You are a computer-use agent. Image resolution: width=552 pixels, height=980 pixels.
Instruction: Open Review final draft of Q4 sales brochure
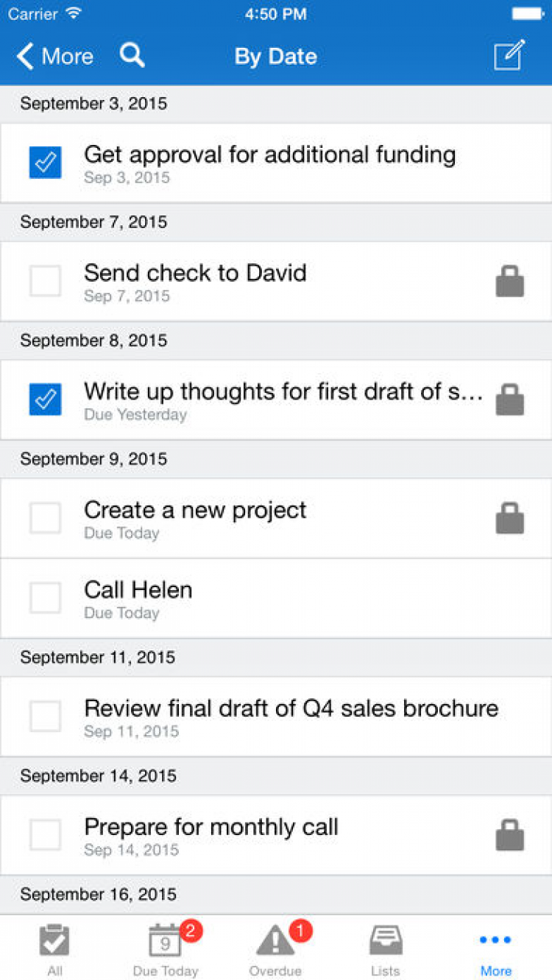point(291,709)
